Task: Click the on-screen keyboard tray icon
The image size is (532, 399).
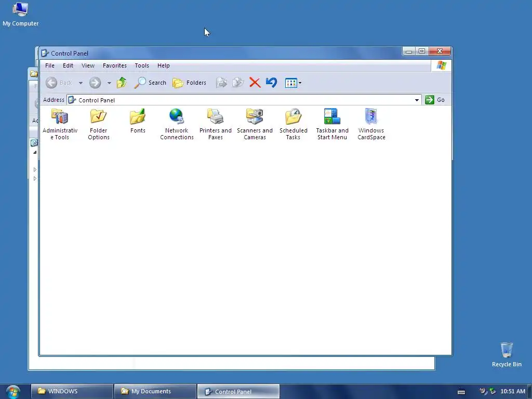Action: coord(461,392)
